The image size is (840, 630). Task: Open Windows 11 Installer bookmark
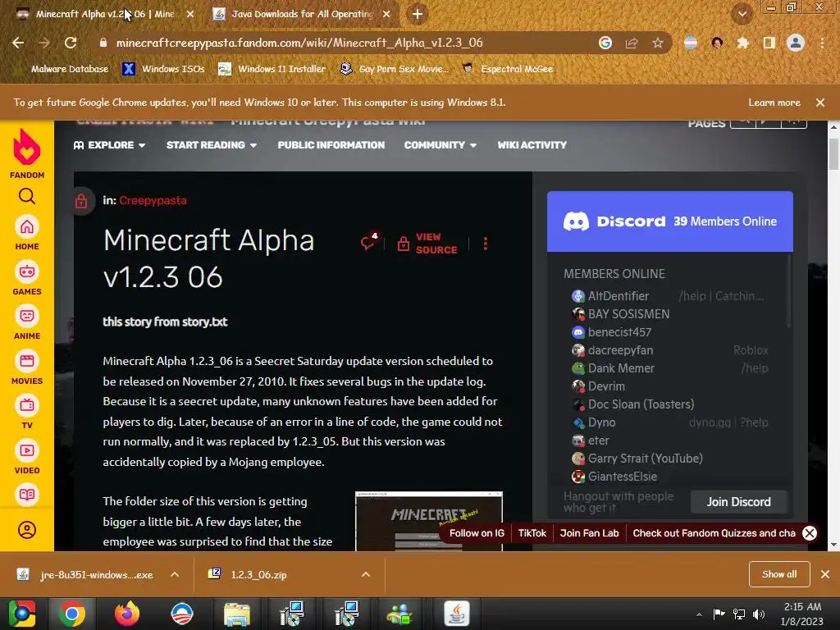(272, 69)
